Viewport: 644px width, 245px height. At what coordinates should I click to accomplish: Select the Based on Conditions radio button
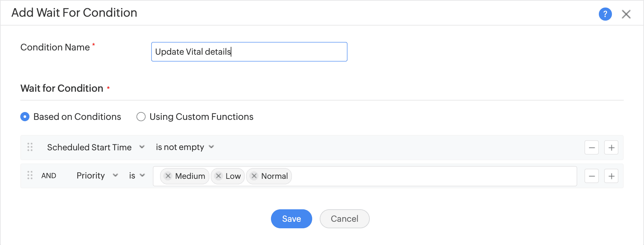coord(25,117)
